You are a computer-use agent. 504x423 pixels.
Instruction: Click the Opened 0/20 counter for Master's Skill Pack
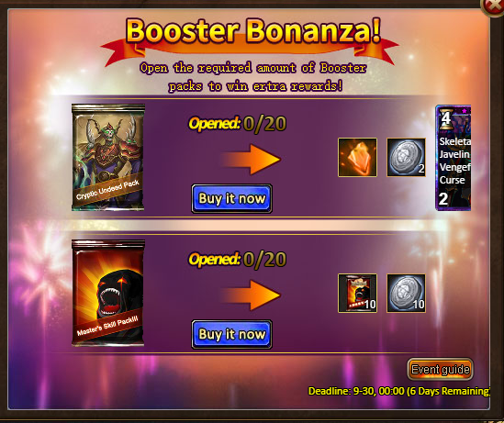click(237, 260)
